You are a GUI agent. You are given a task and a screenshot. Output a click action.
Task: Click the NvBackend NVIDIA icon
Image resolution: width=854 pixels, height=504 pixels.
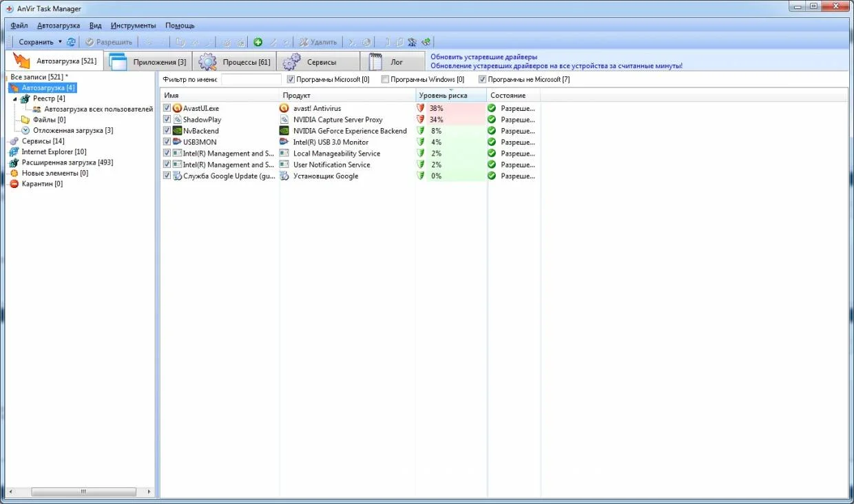tap(177, 131)
